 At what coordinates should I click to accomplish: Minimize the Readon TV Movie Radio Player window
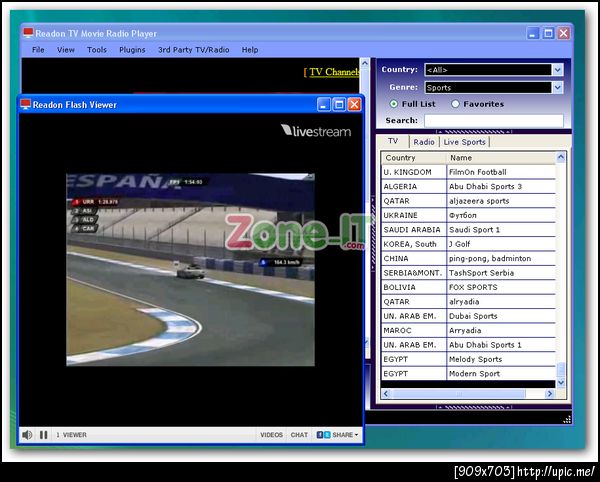533,33
